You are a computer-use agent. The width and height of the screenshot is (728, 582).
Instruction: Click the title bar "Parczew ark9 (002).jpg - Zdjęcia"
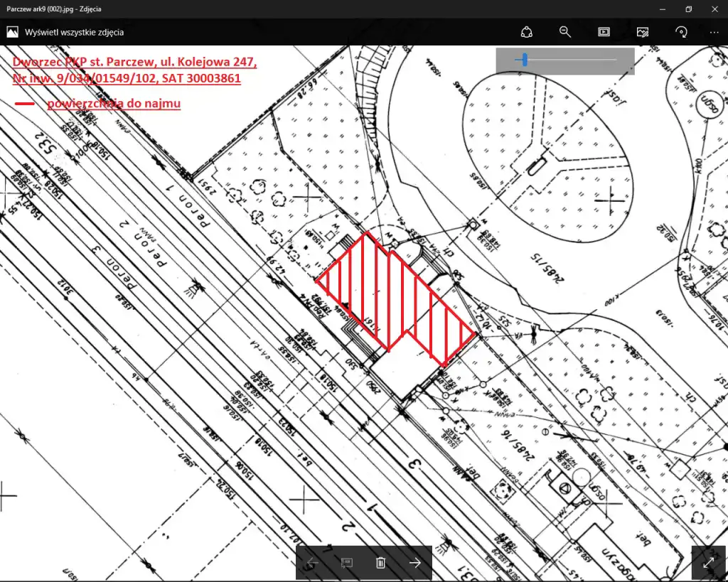(53, 9)
